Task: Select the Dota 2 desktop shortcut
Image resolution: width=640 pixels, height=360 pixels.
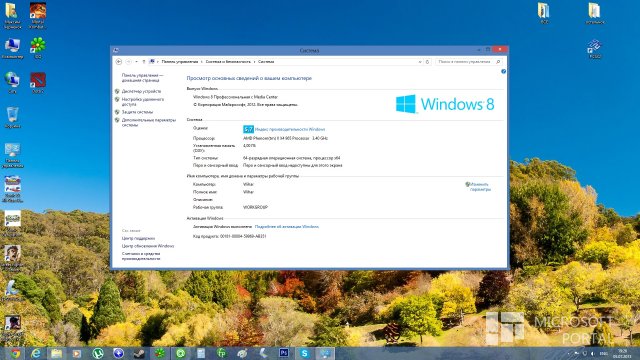Action: 38,83
